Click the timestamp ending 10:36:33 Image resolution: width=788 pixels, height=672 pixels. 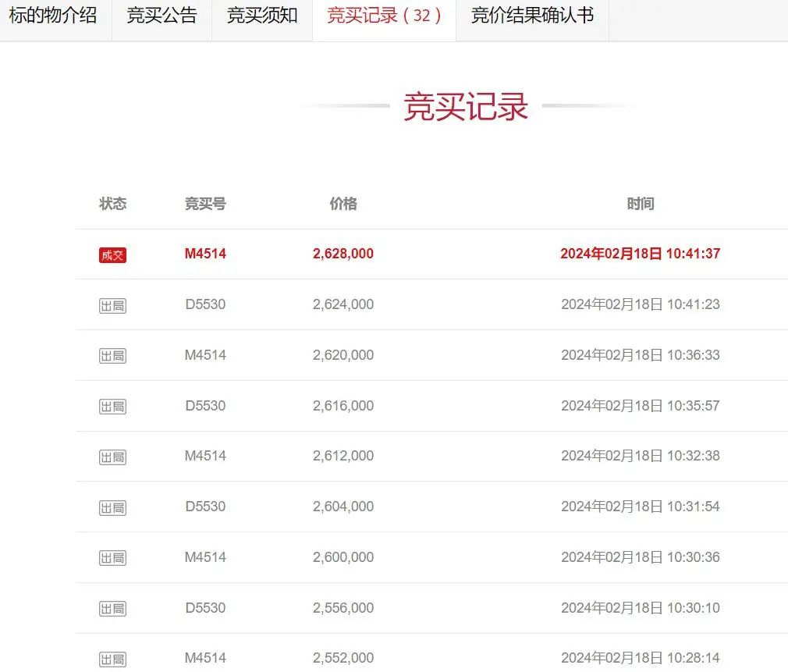pyautogui.click(x=641, y=355)
